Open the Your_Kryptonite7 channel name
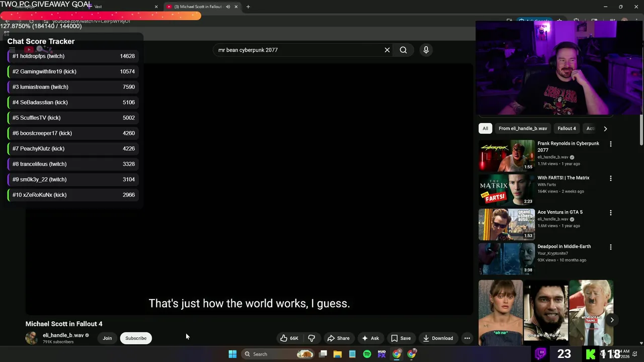 click(x=553, y=253)
